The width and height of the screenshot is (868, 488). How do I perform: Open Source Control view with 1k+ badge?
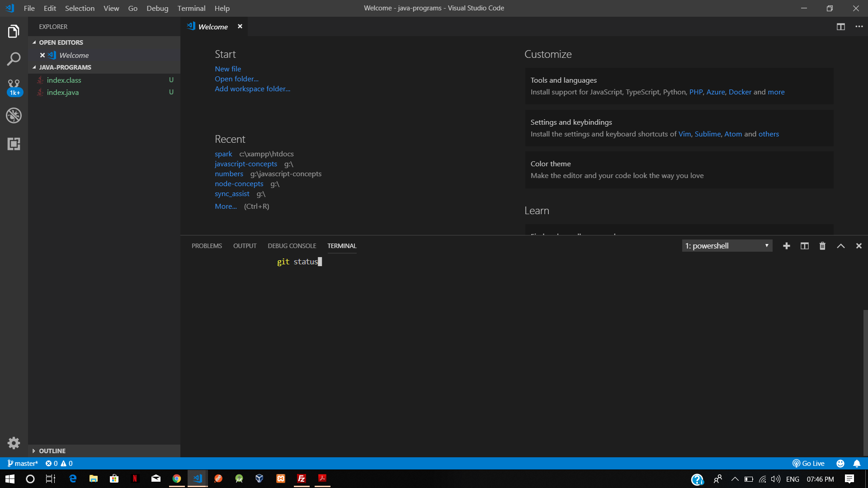coord(14,88)
